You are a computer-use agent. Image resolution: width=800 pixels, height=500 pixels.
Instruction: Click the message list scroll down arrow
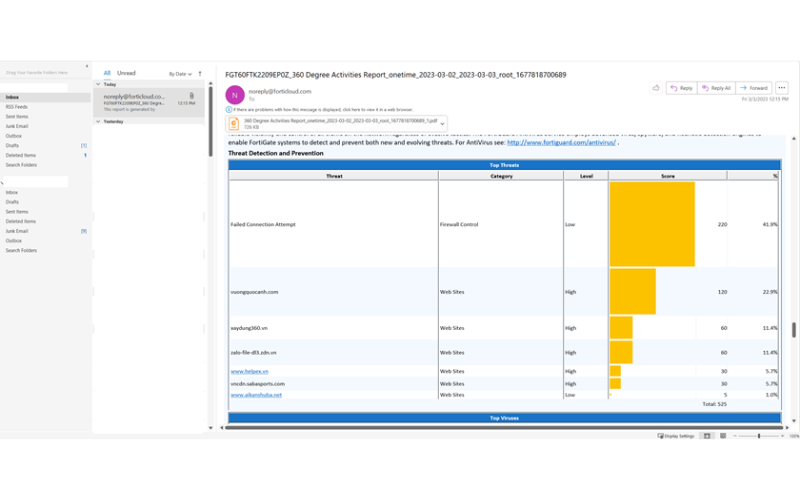(211, 428)
